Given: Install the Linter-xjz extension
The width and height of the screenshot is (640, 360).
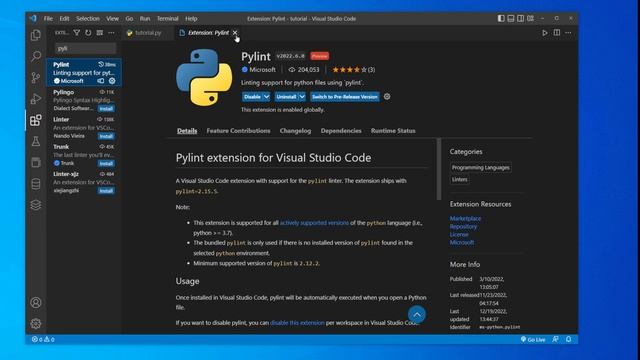Looking at the screenshot, I should click(x=106, y=191).
